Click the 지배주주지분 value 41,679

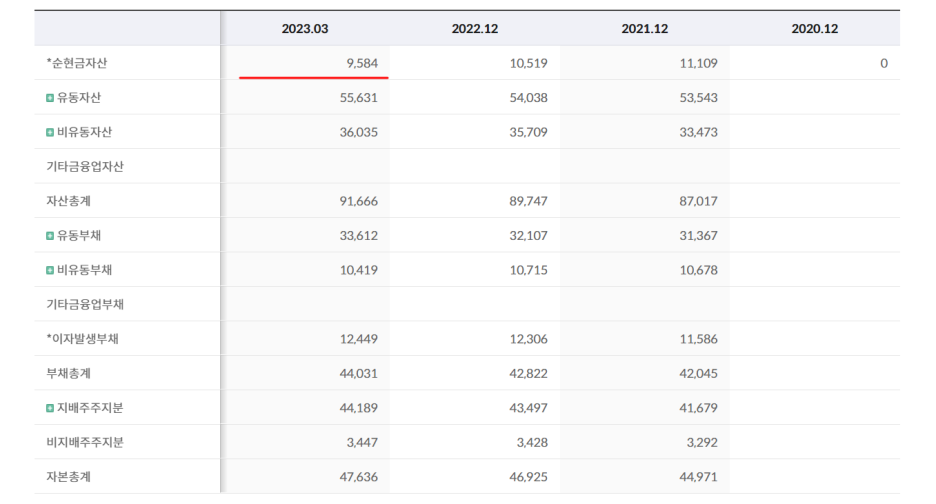pyautogui.click(x=698, y=408)
